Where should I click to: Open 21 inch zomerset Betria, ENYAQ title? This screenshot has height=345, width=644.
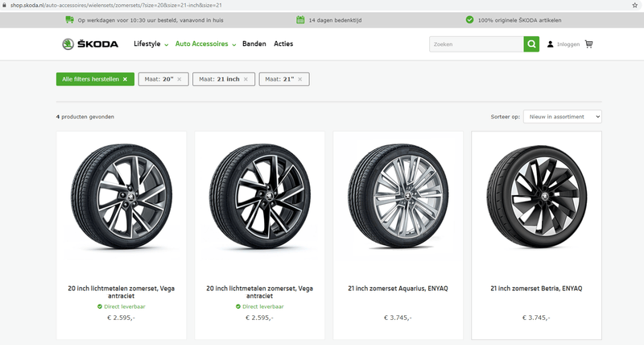[536, 288]
